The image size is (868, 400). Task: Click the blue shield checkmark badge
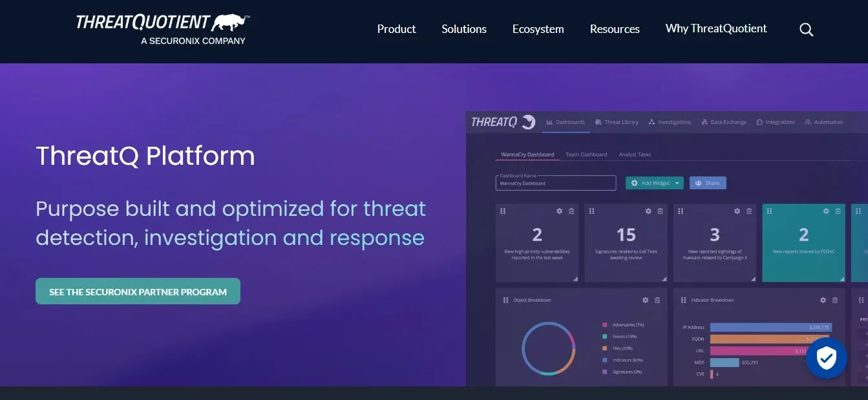coord(826,357)
